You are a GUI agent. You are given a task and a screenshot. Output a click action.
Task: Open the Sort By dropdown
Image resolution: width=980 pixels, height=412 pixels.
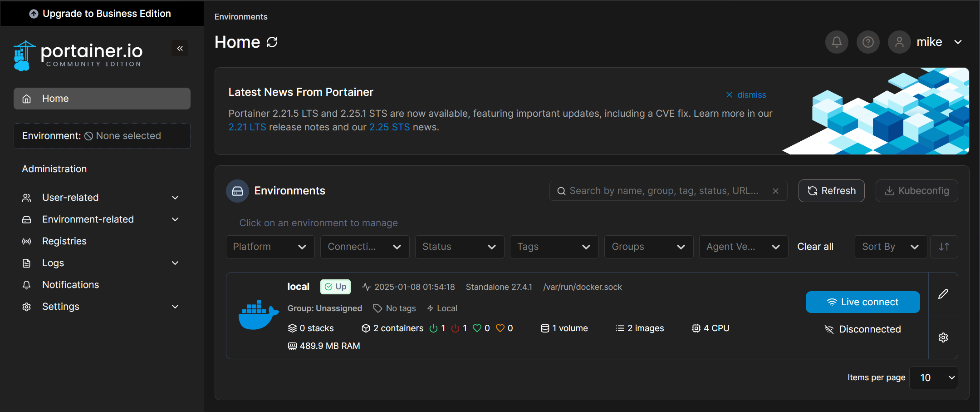coord(891,247)
